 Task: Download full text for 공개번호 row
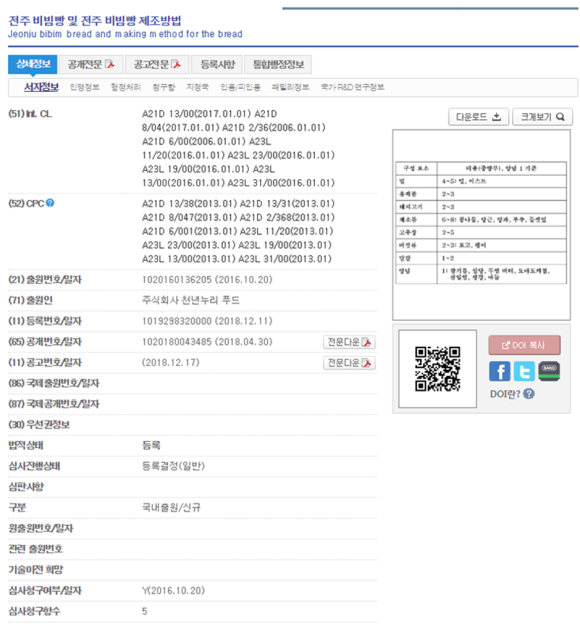pyautogui.click(x=349, y=342)
